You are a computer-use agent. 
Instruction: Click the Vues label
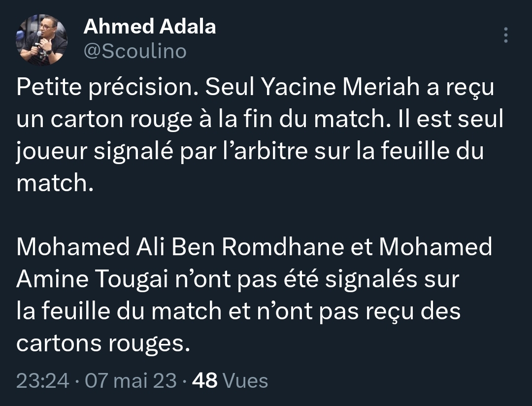(x=246, y=380)
